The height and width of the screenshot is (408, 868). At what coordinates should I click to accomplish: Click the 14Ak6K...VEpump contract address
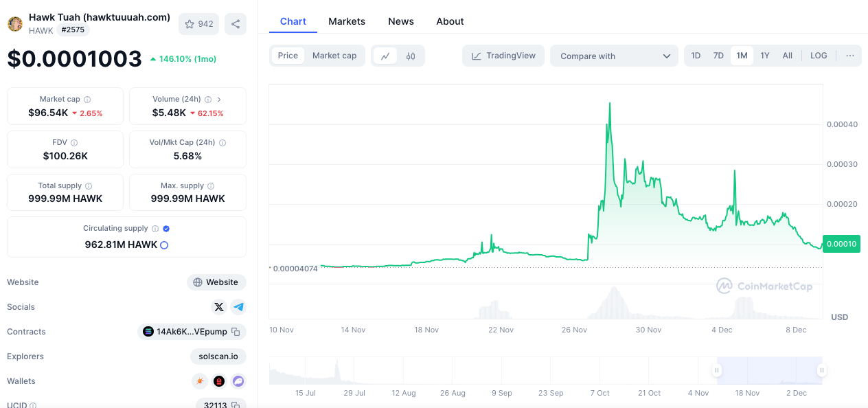tap(192, 332)
